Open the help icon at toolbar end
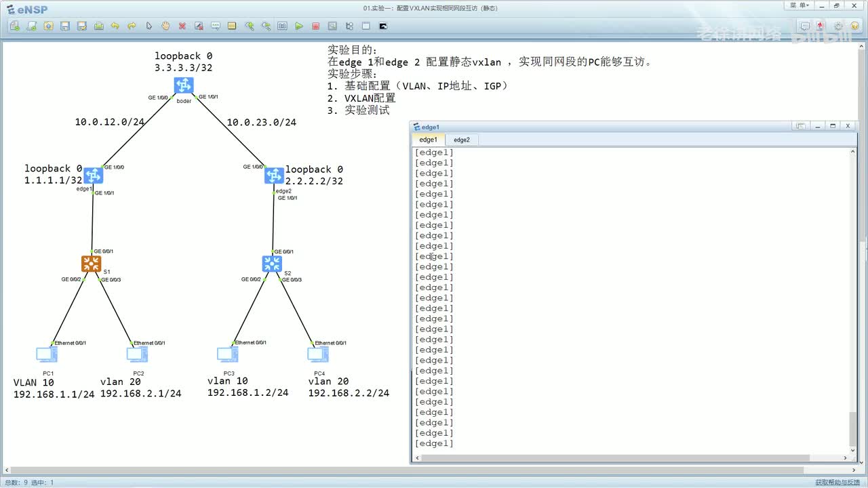This screenshot has height=488, width=868. click(854, 26)
